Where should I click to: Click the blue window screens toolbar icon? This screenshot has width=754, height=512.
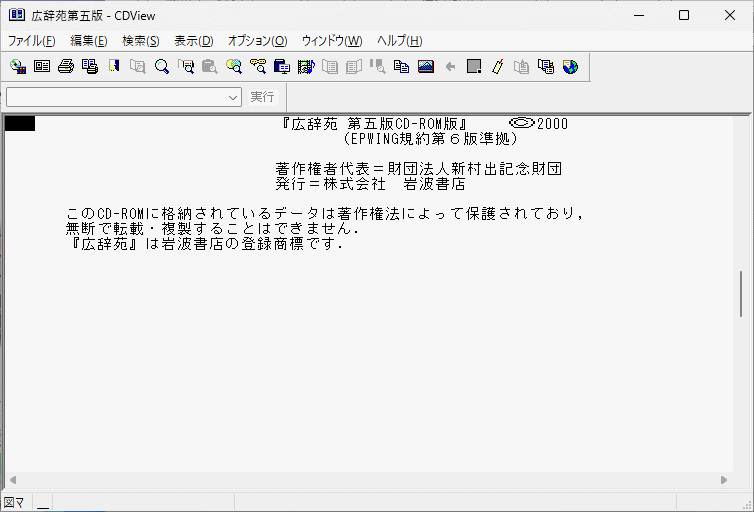coord(282,66)
